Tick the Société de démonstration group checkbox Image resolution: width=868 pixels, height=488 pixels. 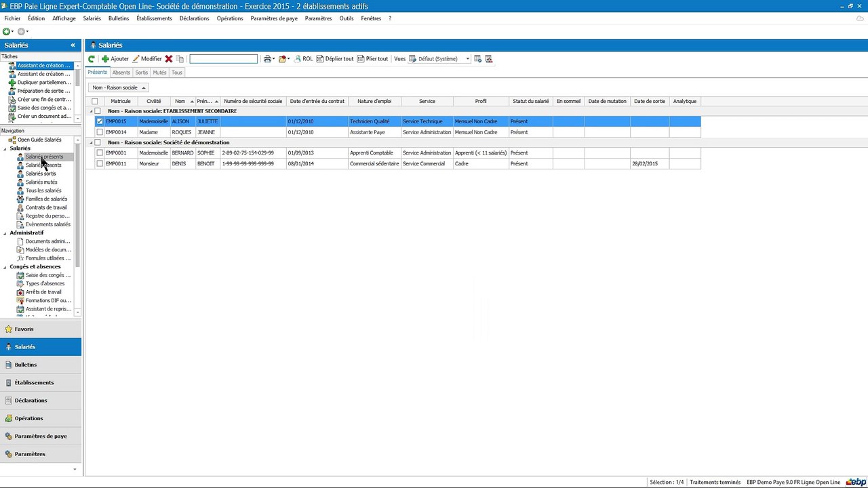point(98,142)
